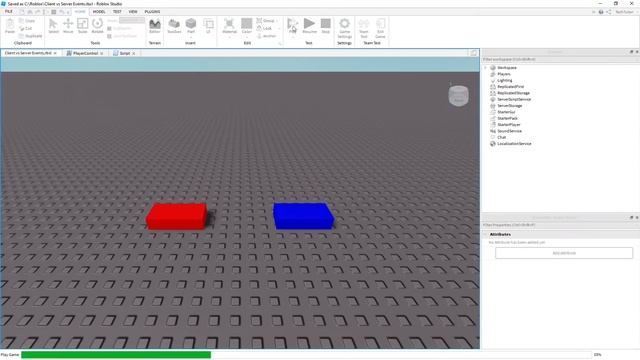Click the Exit Game button
640x360 pixels.
380,28
